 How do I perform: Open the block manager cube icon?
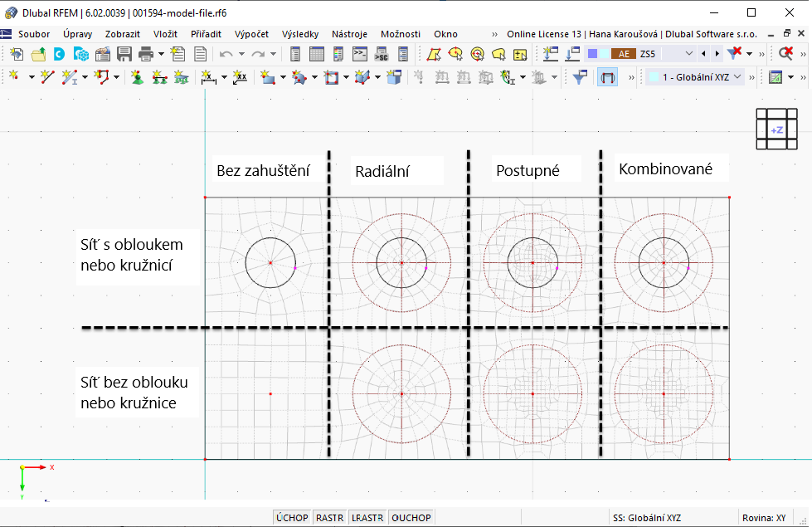[x=81, y=54]
